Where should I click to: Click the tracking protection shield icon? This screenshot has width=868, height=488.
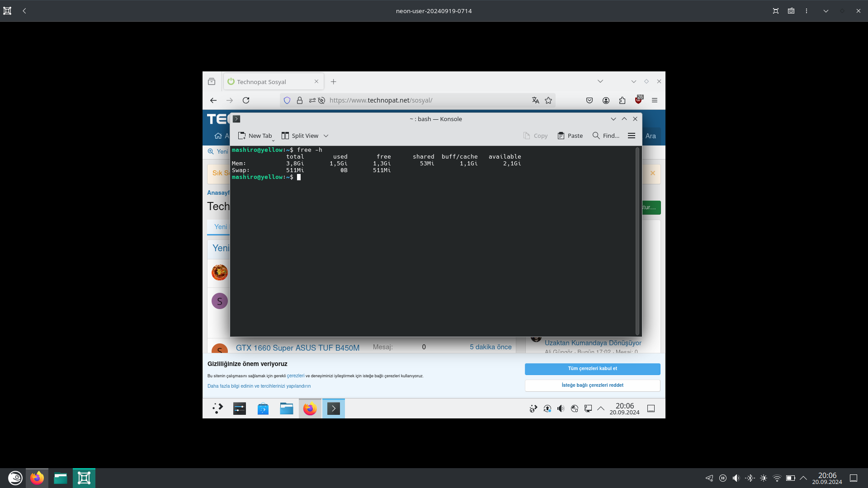(x=287, y=100)
